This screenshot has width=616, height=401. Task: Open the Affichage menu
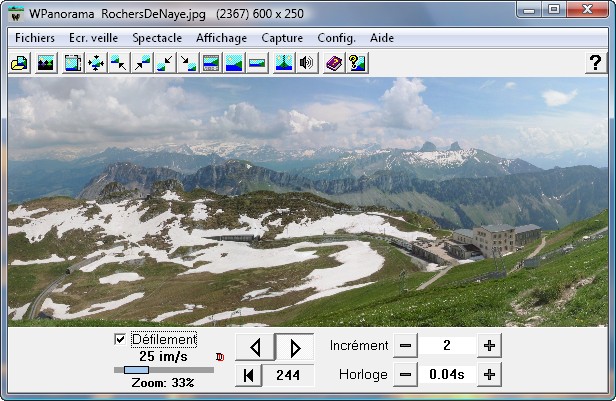[x=222, y=38]
